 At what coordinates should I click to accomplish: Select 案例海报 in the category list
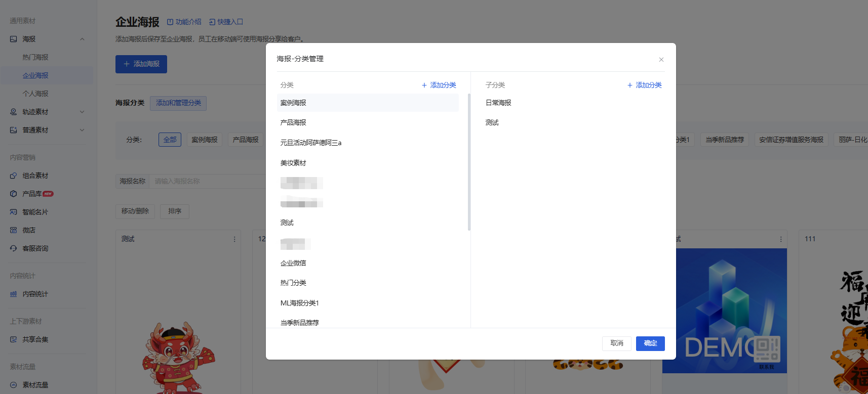click(368, 103)
